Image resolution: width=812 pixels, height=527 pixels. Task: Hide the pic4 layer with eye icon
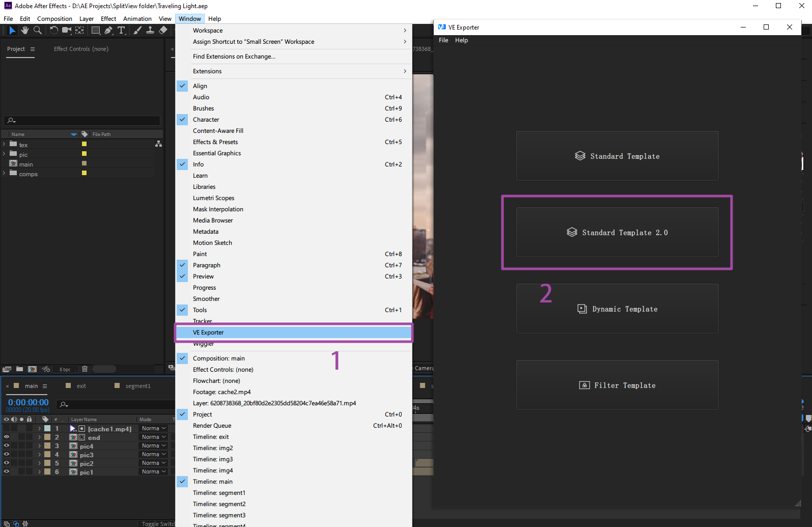click(7, 446)
